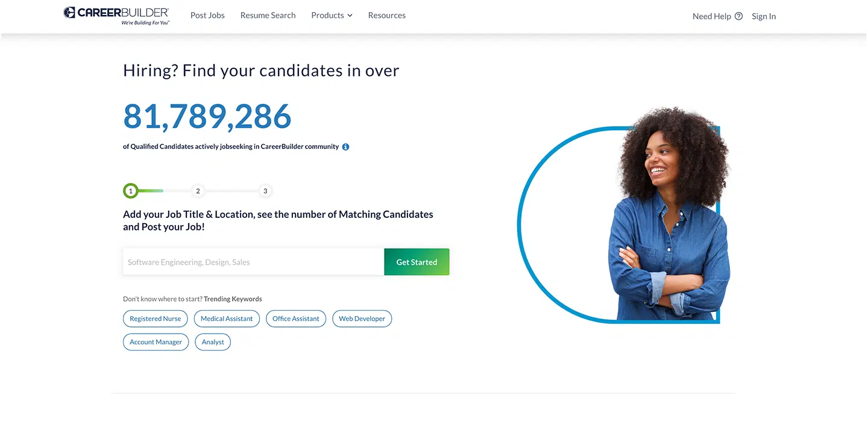Click the Need Help question mark icon
This screenshot has width=868, height=447.
tap(738, 16)
